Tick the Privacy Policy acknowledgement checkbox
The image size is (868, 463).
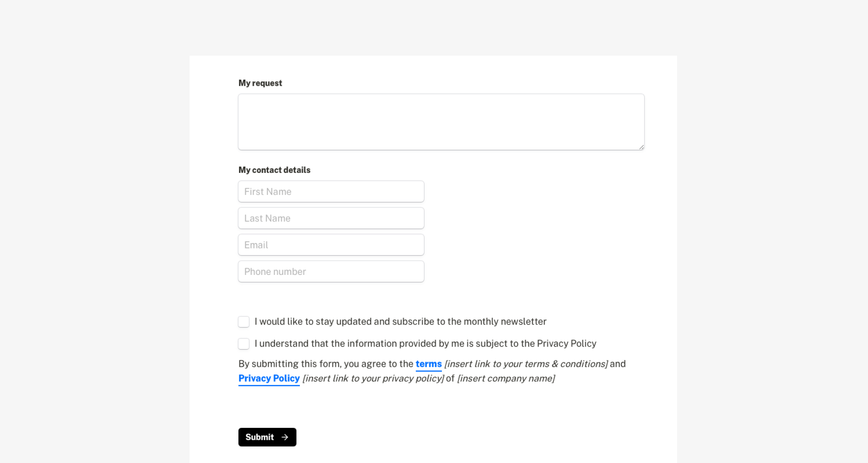pyautogui.click(x=244, y=344)
